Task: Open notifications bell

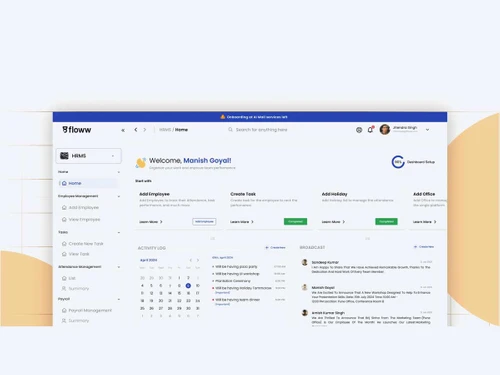Action: point(370,130)
